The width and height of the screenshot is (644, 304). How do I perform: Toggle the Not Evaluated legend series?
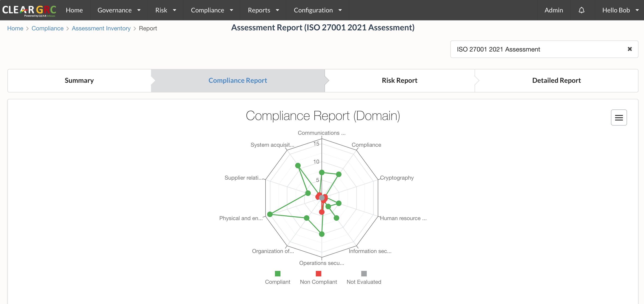click(x=364, y=278)
